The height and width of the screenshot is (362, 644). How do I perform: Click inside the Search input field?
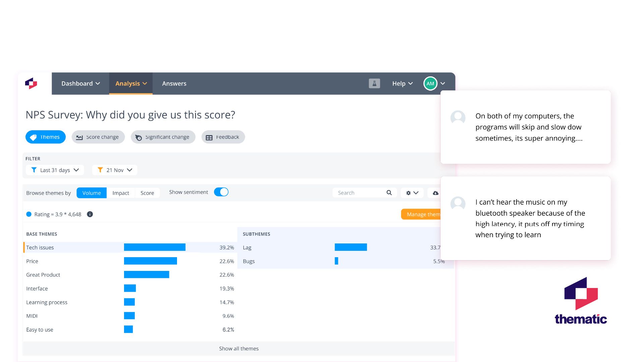pyautogui.click(x=355, y=193)
